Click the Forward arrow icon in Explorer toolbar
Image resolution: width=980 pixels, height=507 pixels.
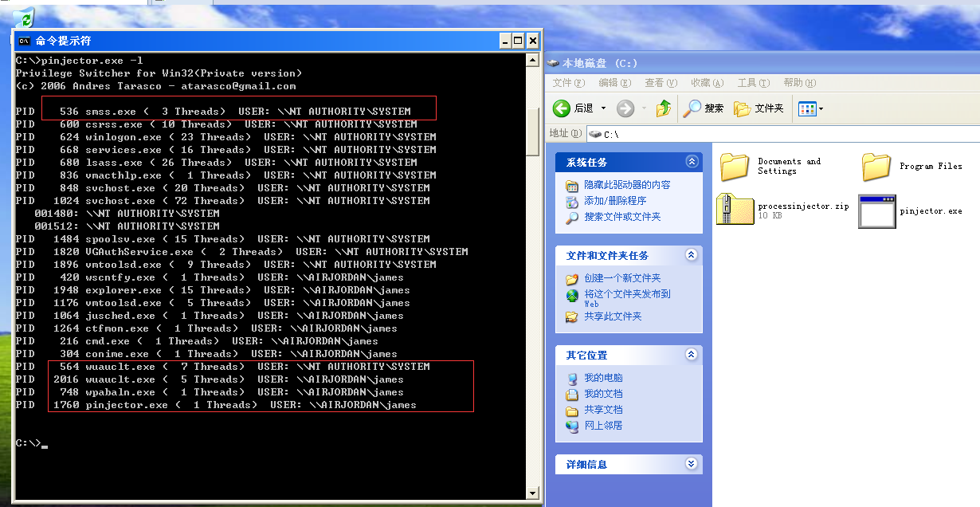pos(625,108)
